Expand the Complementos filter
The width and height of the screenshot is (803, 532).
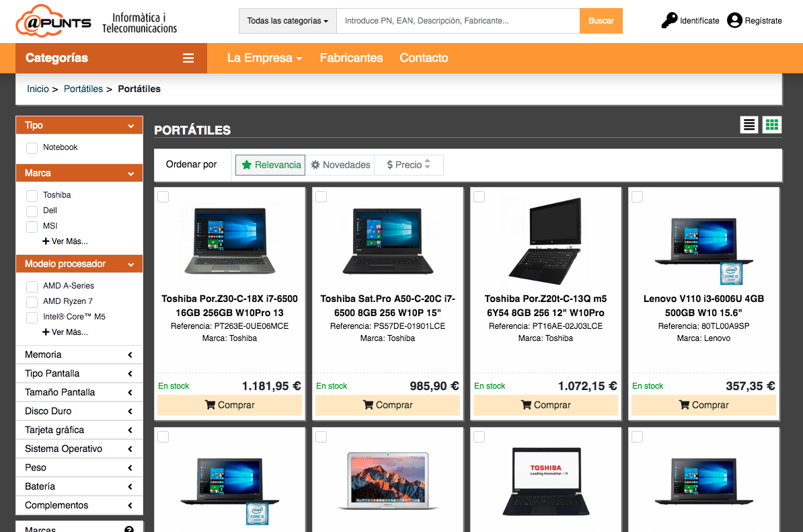(79, 505)
